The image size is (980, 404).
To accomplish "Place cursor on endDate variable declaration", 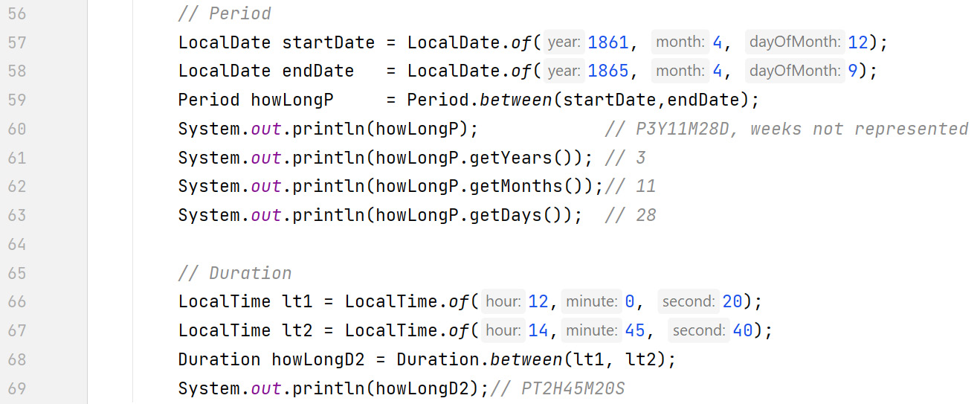I will click(318, 71).
